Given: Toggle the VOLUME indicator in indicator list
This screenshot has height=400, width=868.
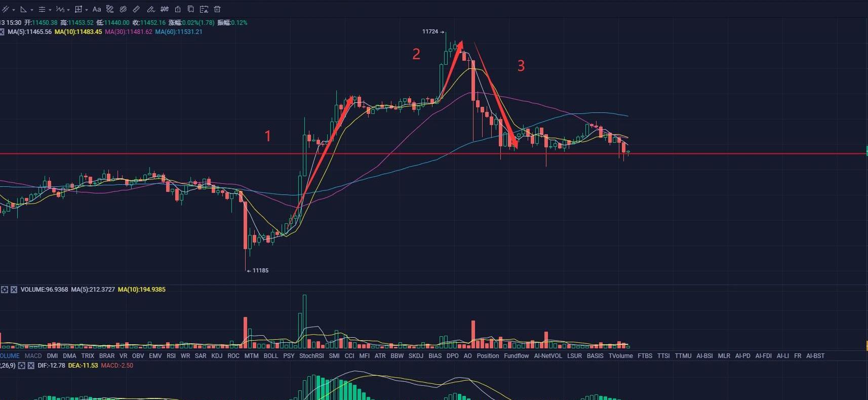Looking at the screenshot, I should click(10, 356).
